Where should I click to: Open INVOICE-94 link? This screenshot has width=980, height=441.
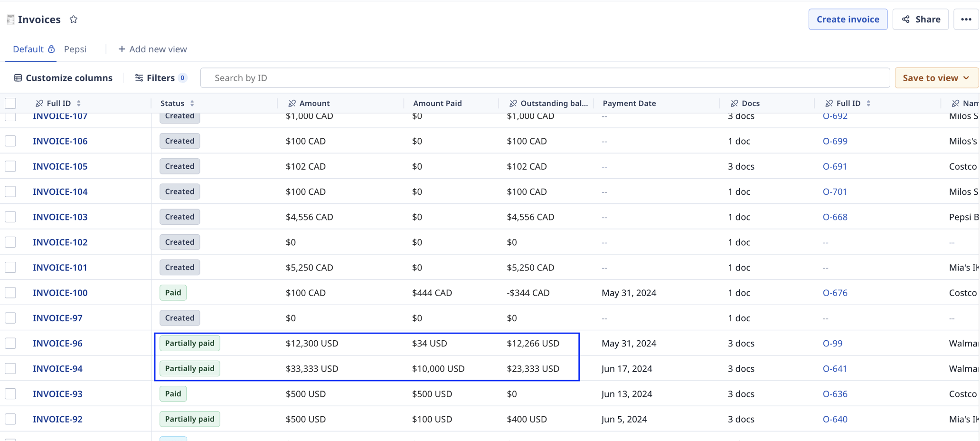tap(57, 368)
